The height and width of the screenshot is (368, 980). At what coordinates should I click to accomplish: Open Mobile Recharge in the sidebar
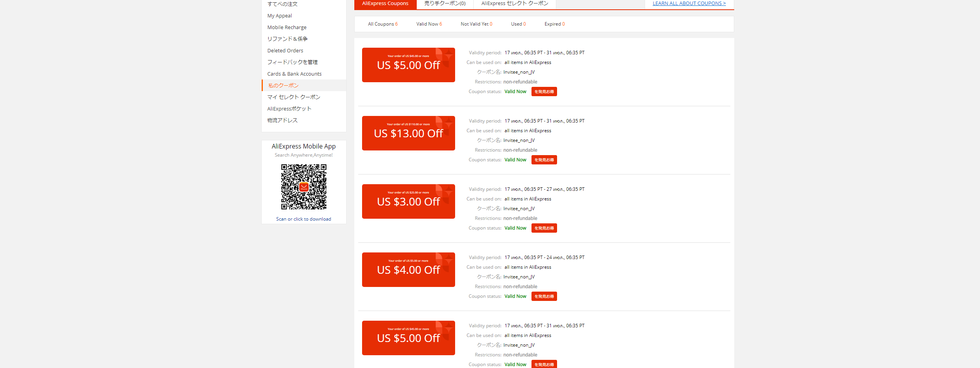pos(287,27)
